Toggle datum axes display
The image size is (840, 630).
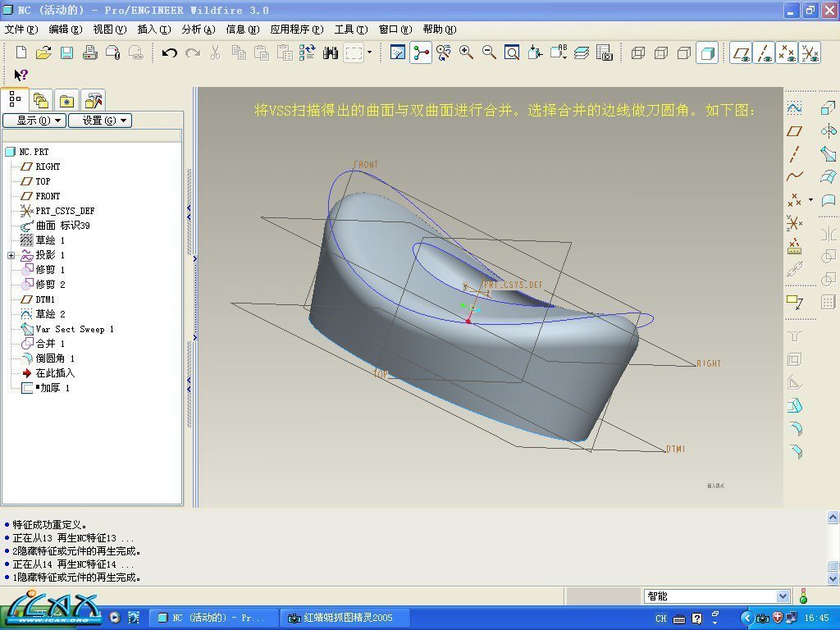point(765,53)
